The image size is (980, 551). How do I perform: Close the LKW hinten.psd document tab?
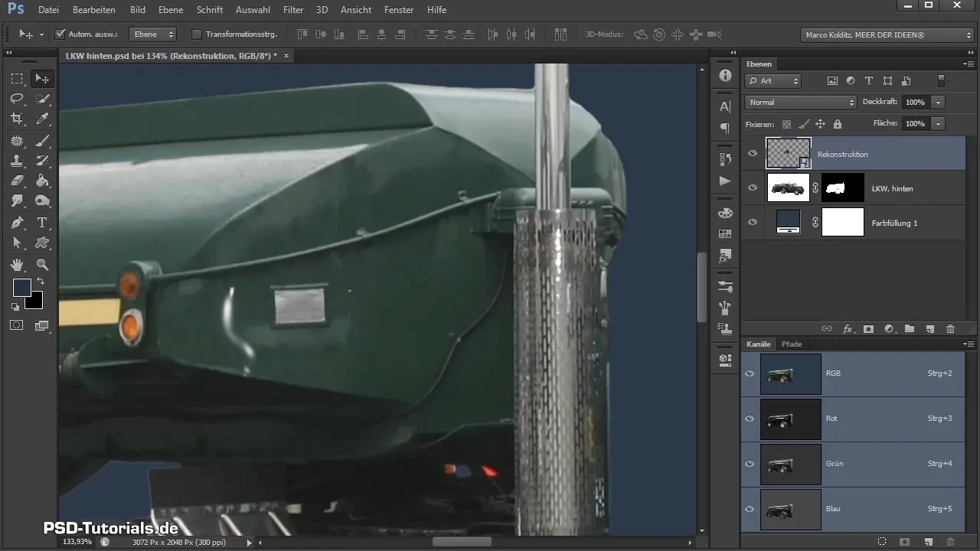pyautogui.click(x=286, y=56)
